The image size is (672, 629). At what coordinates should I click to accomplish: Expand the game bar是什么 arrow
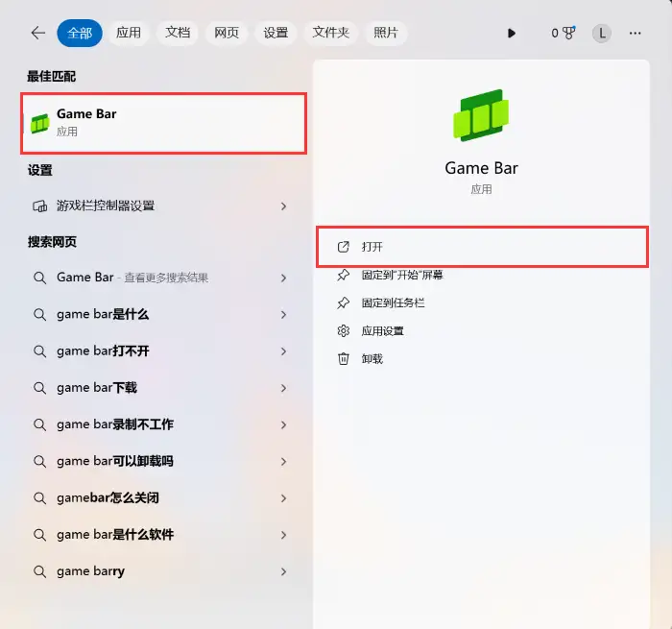pos(283,314)
